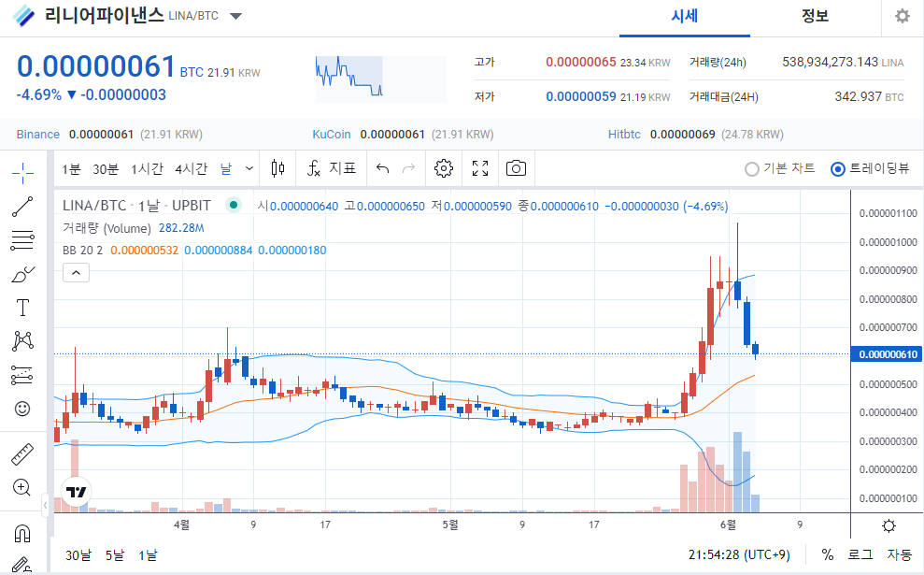
Task: Select the 날 daily interval
Action: (226, 169)
